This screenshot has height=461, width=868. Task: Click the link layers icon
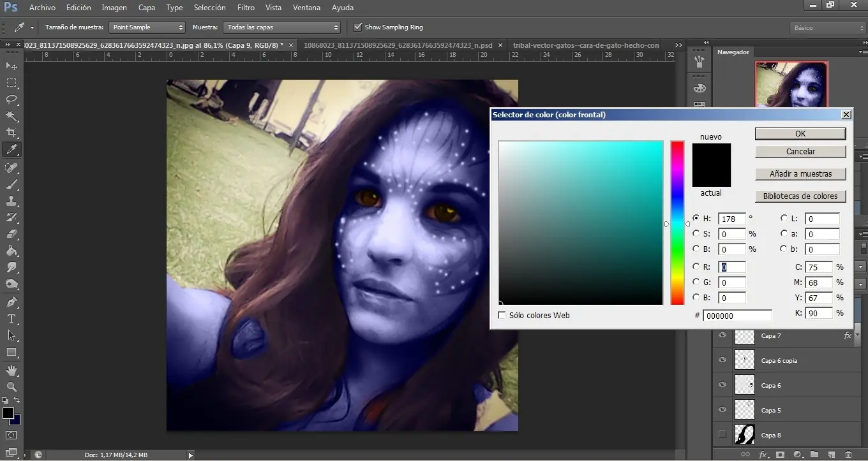click(x=745, y=454)
